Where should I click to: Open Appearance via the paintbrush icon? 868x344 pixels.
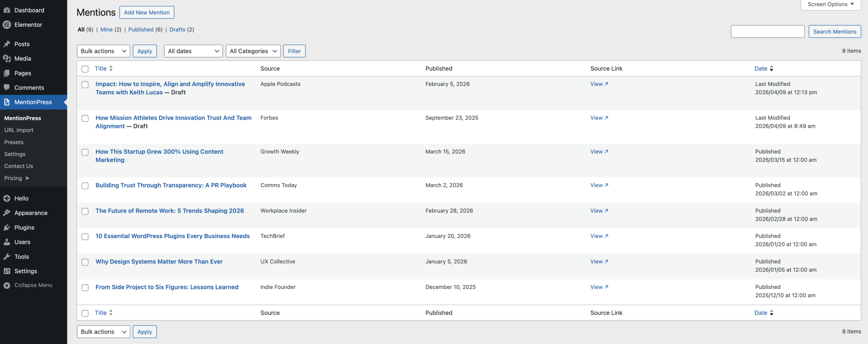(x=7, y=213)
